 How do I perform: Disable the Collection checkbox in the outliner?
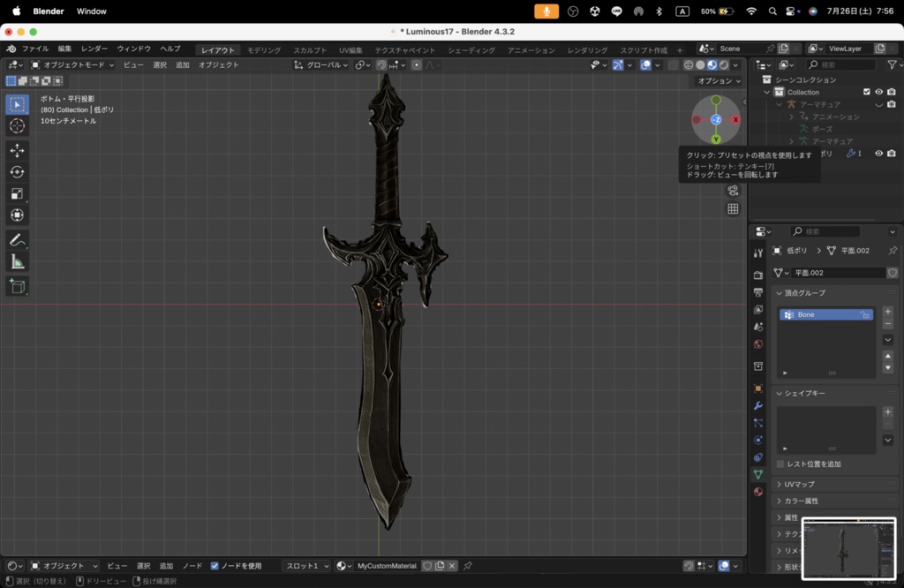[867, 92]
